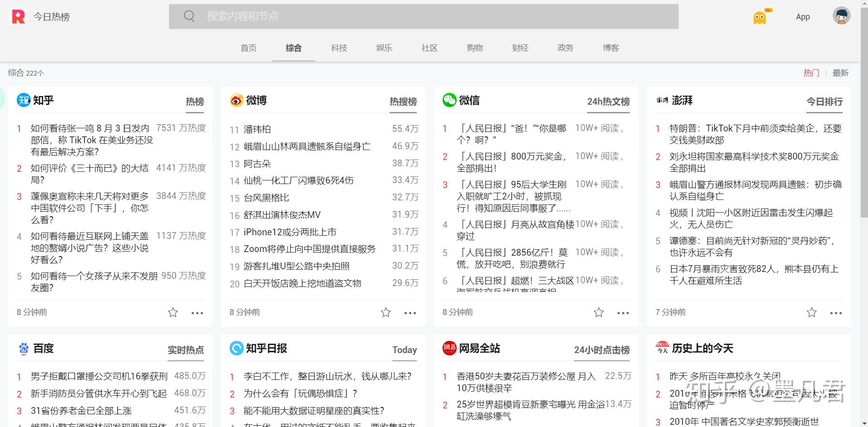This screenshot has height=427, width=868.
Task: Open Weibo topic 台风黑格比
Action: tap(266, 198)
